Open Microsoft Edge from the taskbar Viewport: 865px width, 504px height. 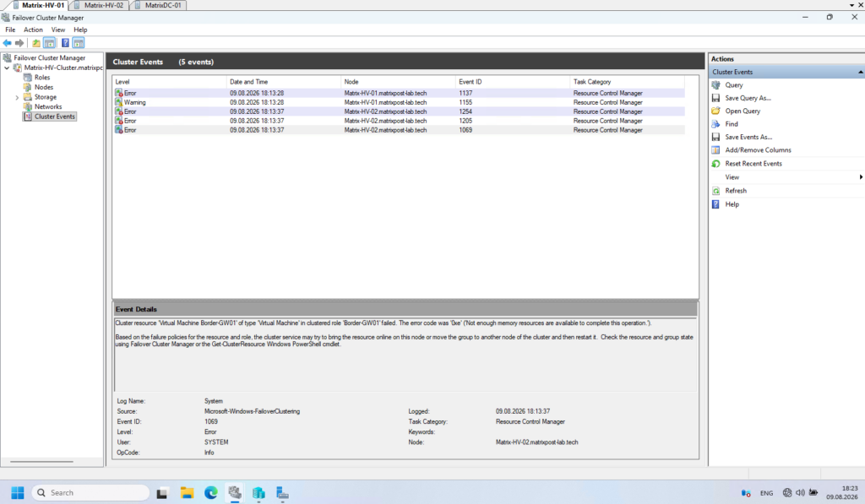(210, 493)
